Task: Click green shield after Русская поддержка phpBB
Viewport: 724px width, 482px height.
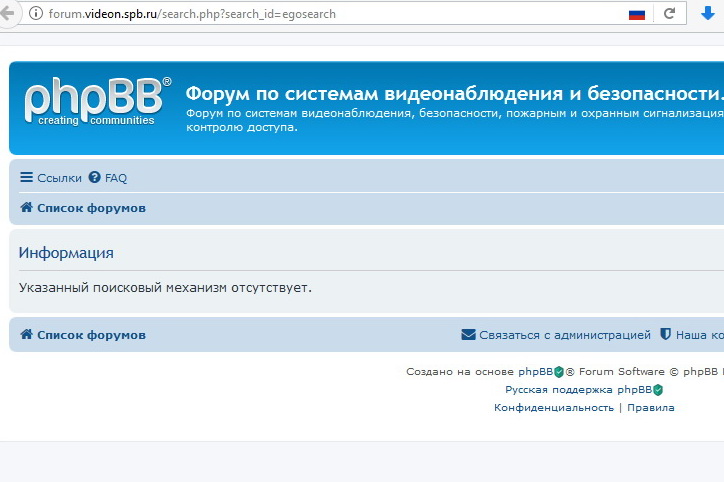Action: tap(658, 390)
